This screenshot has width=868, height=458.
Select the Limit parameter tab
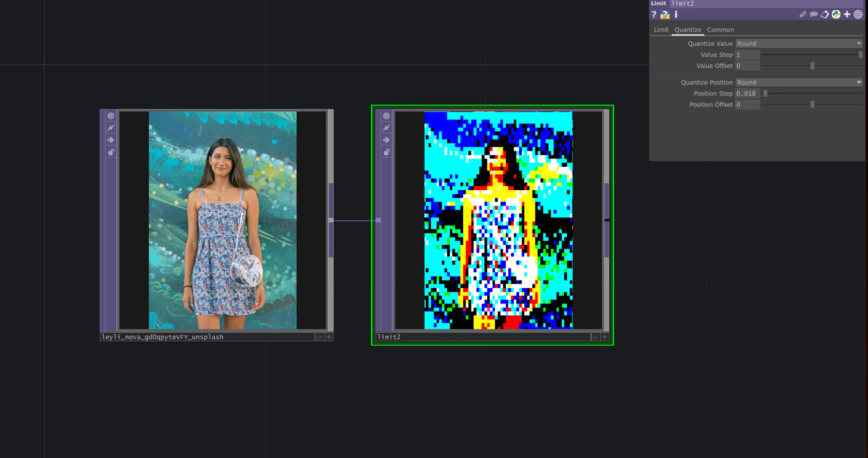click(x=660, y=29)
